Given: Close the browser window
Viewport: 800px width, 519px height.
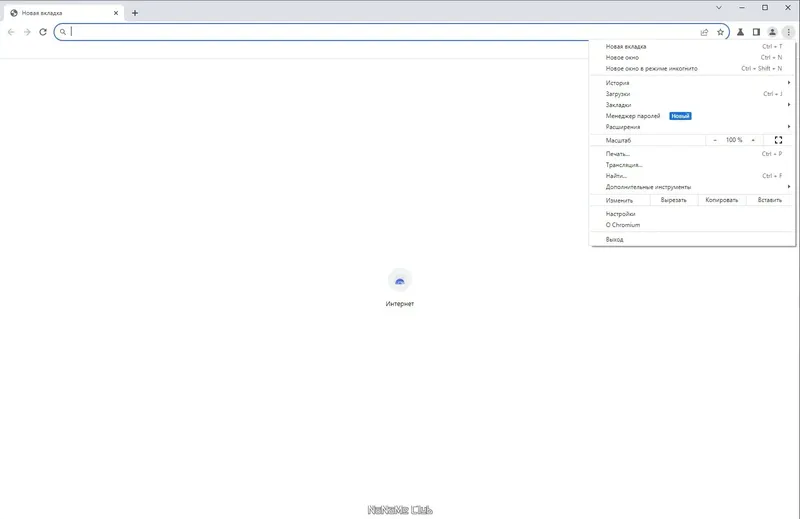Looking at the screenshot, I should pos(788,8).
